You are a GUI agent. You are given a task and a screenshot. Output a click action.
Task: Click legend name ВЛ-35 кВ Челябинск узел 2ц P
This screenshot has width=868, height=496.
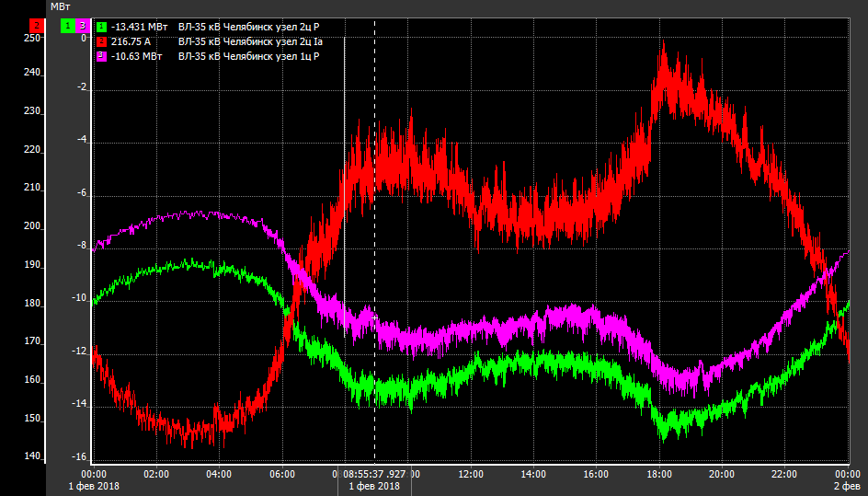(x=248, y=27)
